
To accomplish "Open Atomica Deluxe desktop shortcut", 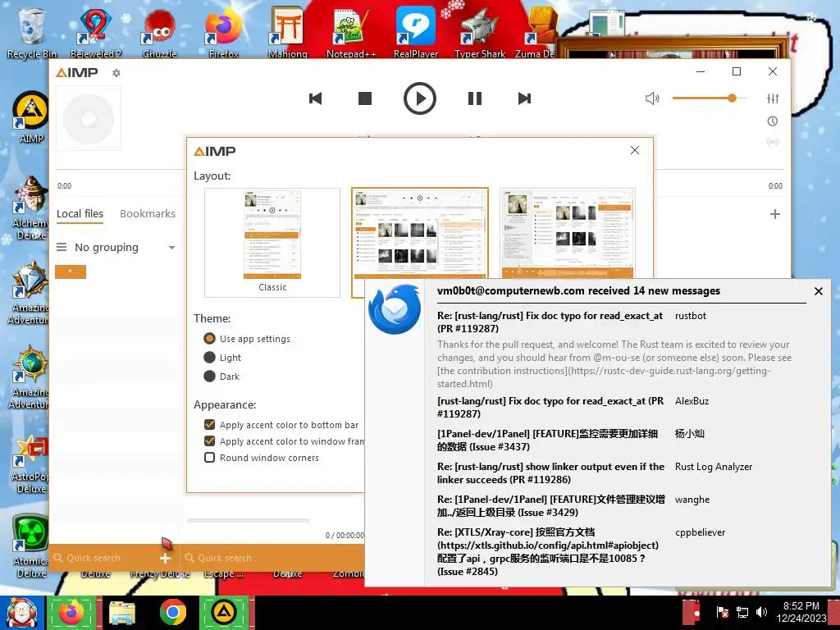I will point(30,546).
